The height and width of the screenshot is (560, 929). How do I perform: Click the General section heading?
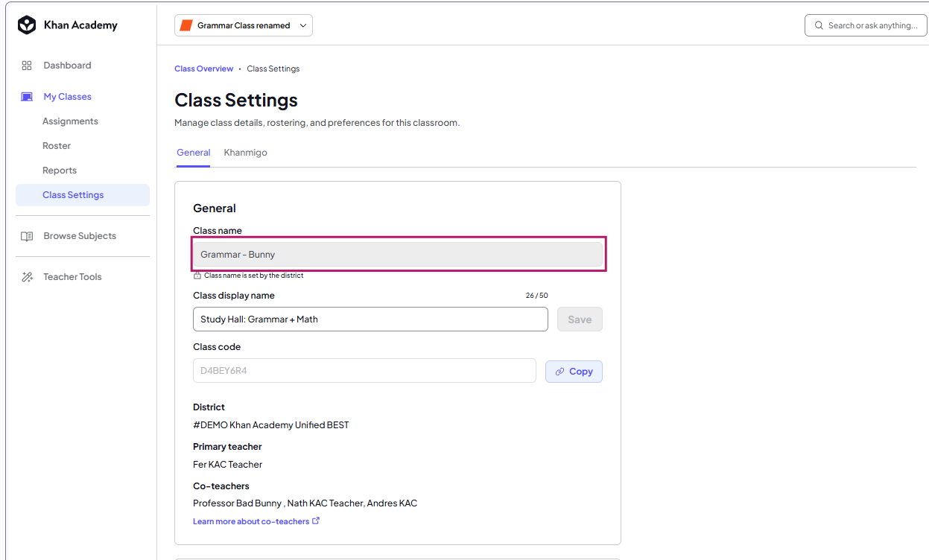(215, 209)
